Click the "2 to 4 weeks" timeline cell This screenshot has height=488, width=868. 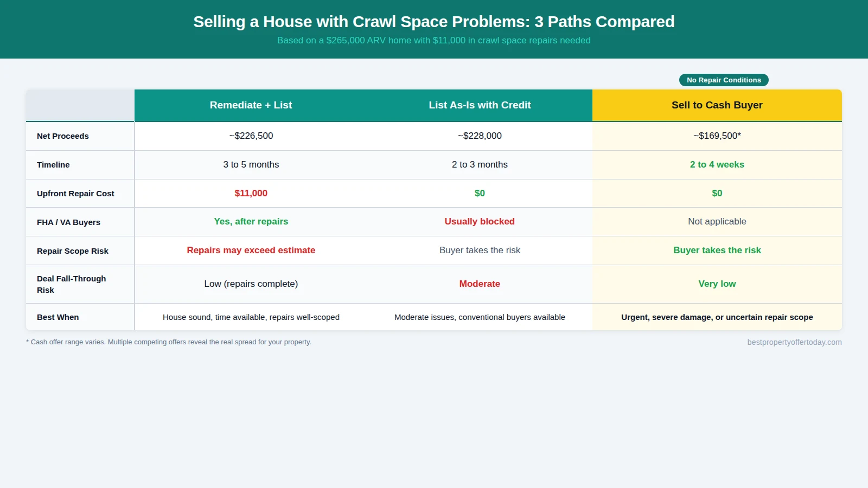click(717, 164)
